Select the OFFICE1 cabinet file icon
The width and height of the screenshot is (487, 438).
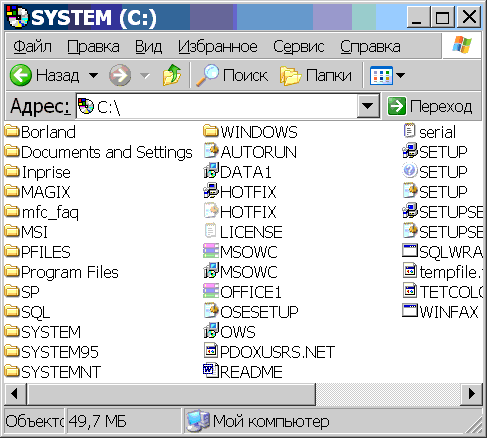pyautogui.click(x=211, y=291)
